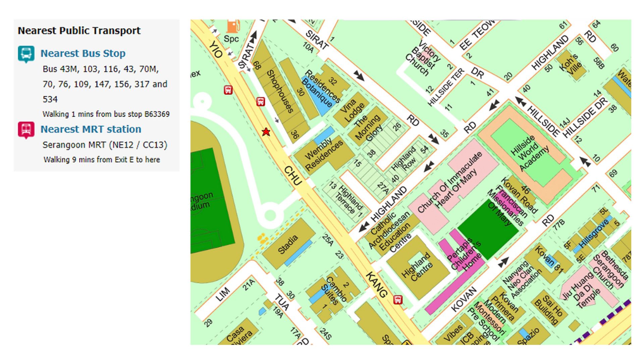Screen dimensions: 644x362
Task: Click the teal Nearest Bus Stop icon
Action: click(x=26, y=54)
